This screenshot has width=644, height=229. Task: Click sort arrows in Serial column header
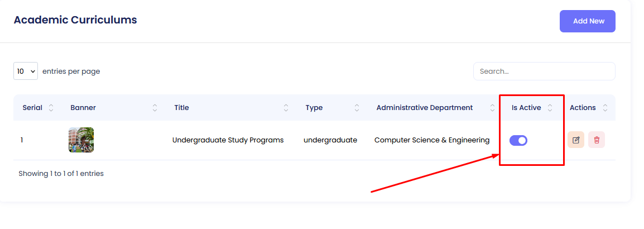(x=51, y=108)
